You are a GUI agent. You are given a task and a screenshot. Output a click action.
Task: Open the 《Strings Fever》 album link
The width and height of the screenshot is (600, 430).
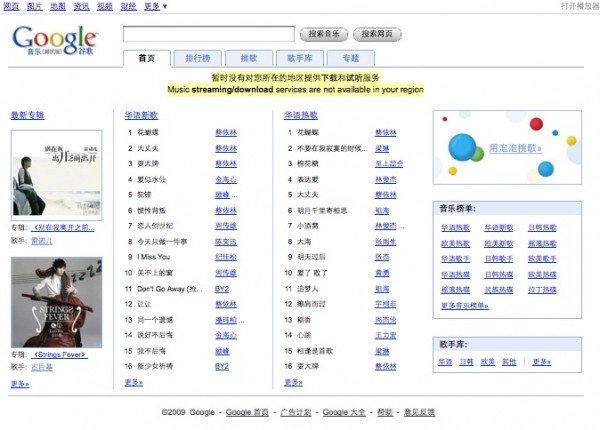click(x=59, y=355)
